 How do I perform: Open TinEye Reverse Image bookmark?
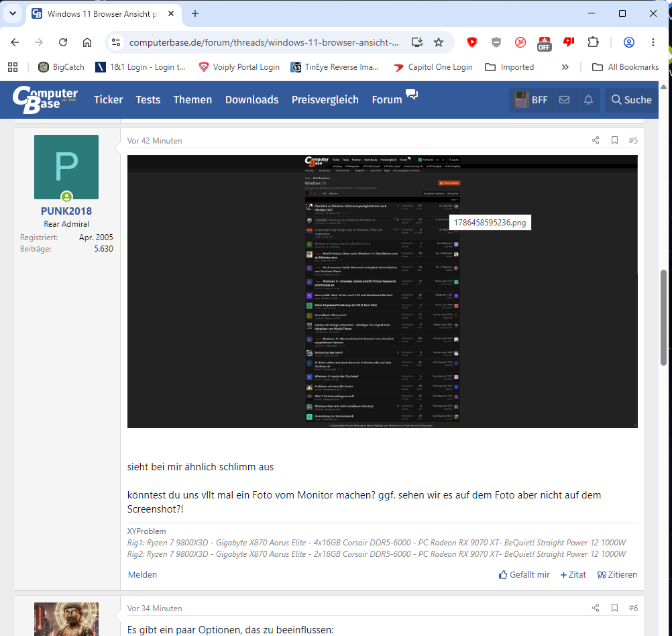(335, 67)
